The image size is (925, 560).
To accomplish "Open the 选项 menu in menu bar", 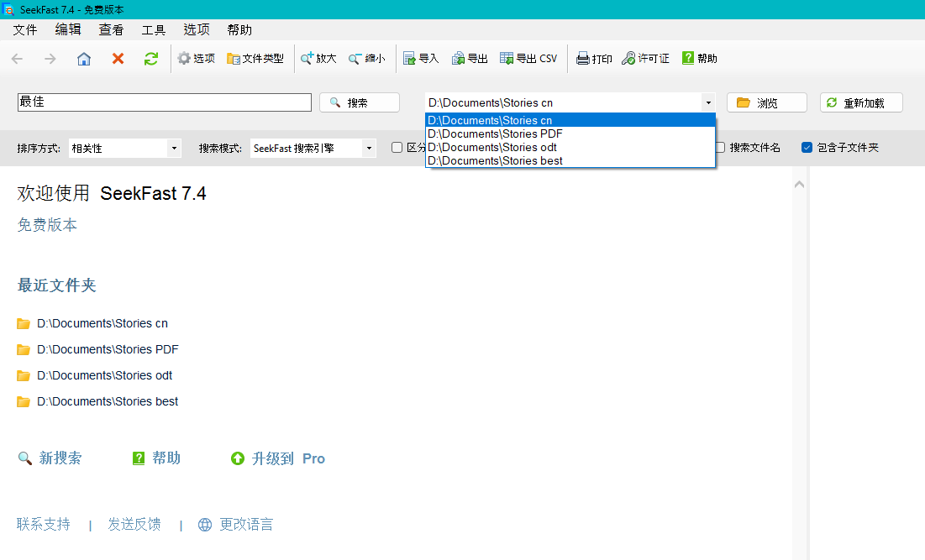I will [x=197, y=29].
